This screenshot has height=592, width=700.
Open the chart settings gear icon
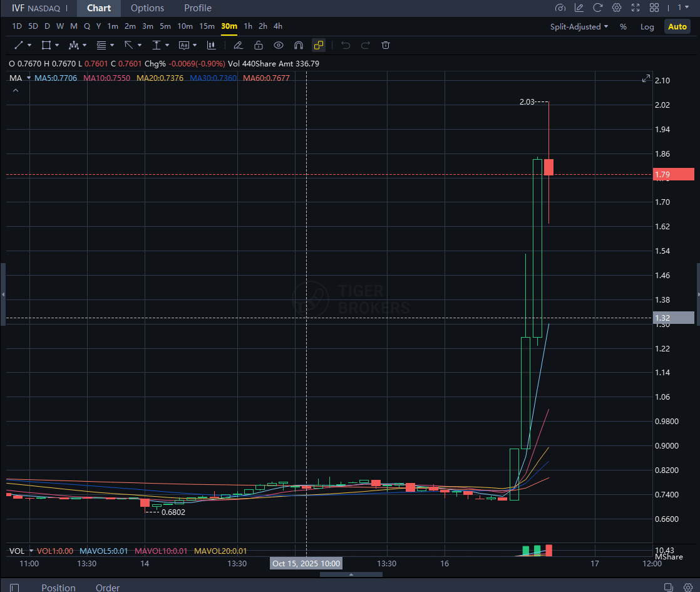coord(617,8)
